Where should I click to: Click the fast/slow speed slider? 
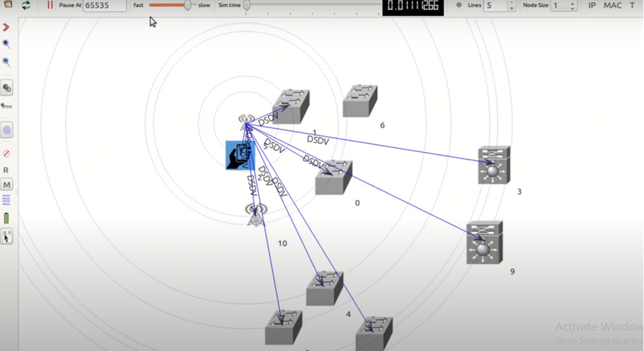187,6
